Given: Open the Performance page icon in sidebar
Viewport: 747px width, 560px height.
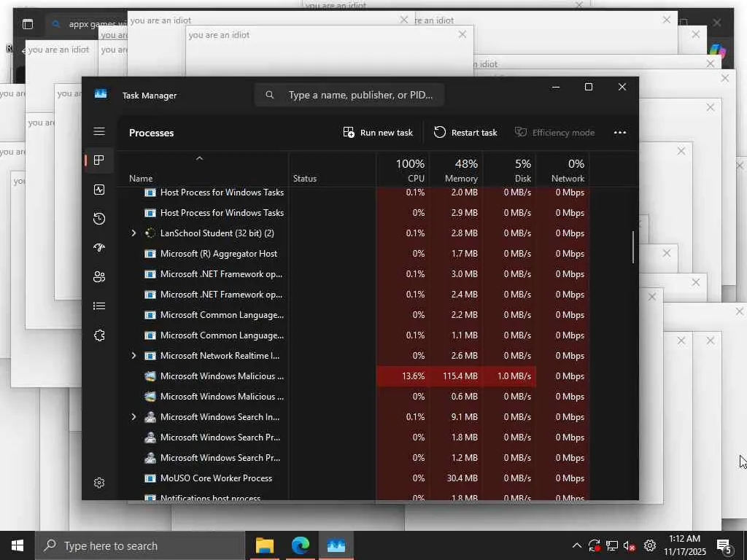Looking at the screenshot, I should (x=99, y=190).
